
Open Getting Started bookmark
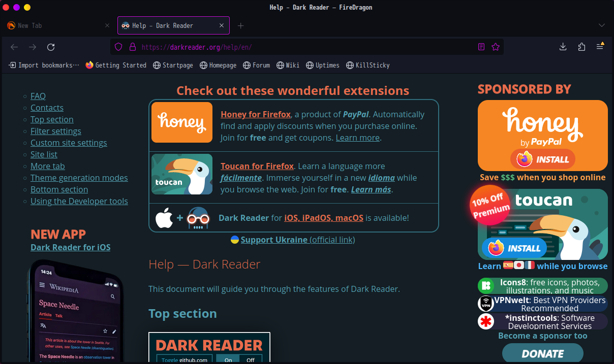[116, 65]
